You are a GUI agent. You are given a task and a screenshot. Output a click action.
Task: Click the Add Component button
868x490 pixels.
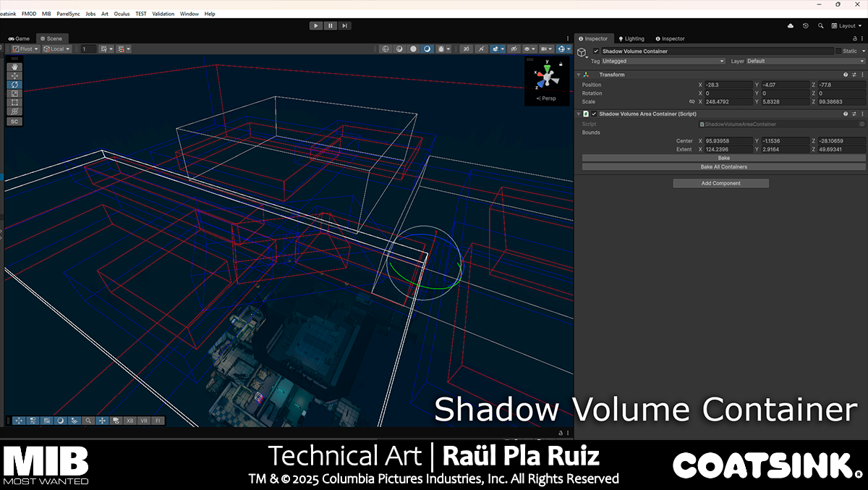pos(720,184)
